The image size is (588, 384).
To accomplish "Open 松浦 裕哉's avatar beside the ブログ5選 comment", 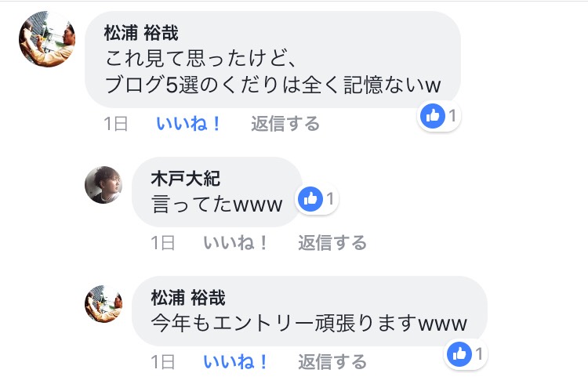I will [x=47, y=39].
